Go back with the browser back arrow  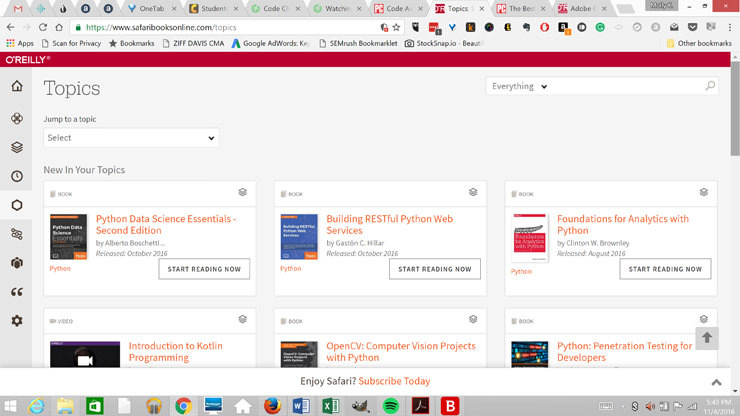10,27
